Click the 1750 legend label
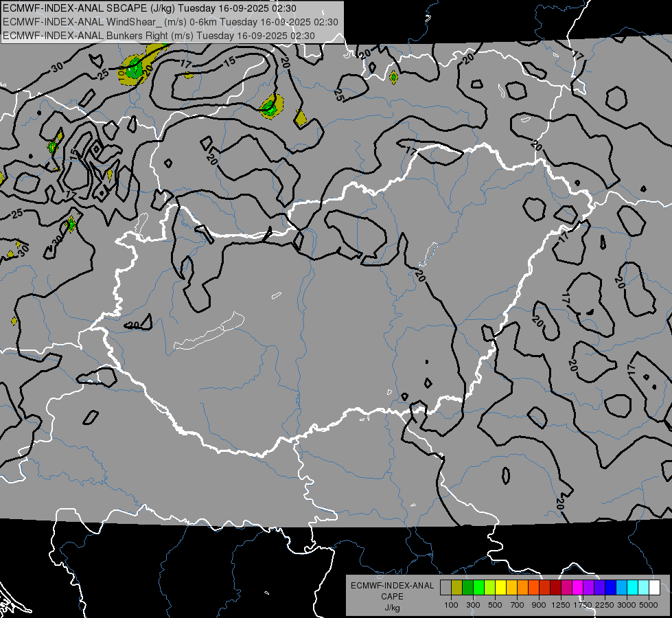The width and height of the screenshot is (672, 618). [583, 605]
